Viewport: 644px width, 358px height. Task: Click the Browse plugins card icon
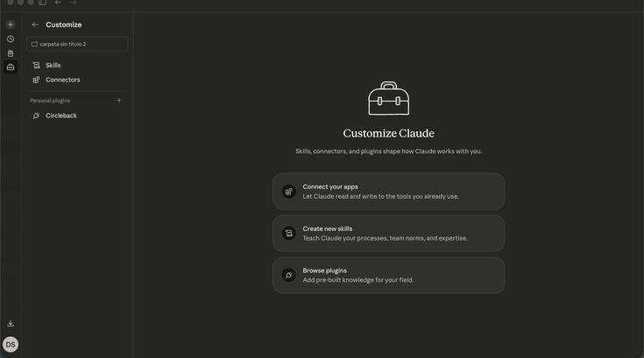pos(289,275)
